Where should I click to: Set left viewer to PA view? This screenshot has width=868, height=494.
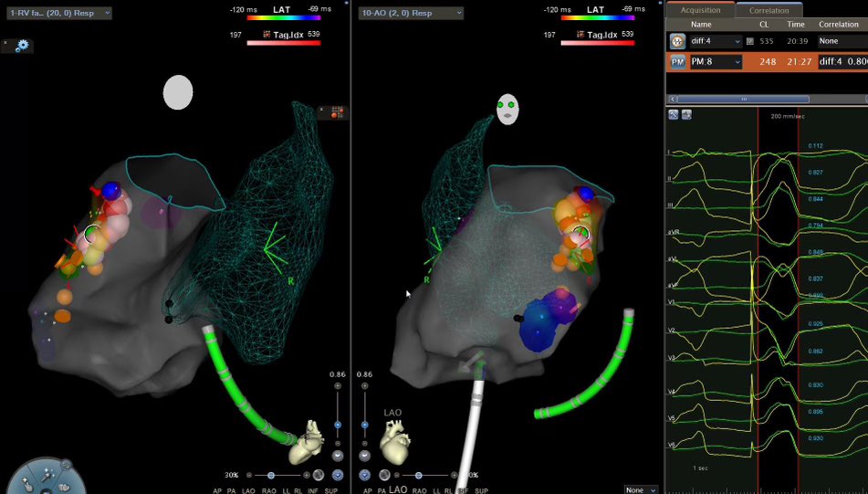click(x=233, y=490)
